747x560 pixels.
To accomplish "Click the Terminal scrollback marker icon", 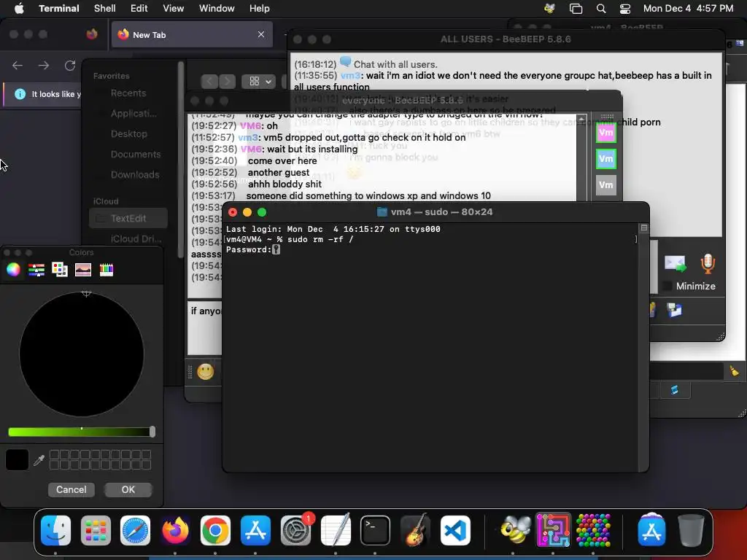I will click(x=644, y=228).
